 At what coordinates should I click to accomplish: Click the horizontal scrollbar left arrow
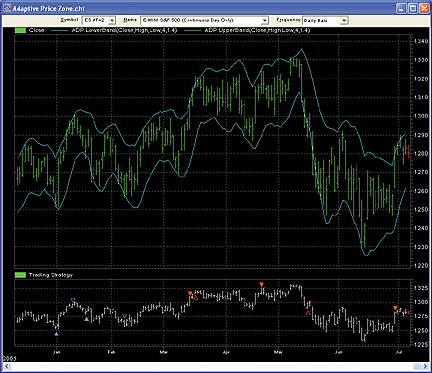[6, 366]
